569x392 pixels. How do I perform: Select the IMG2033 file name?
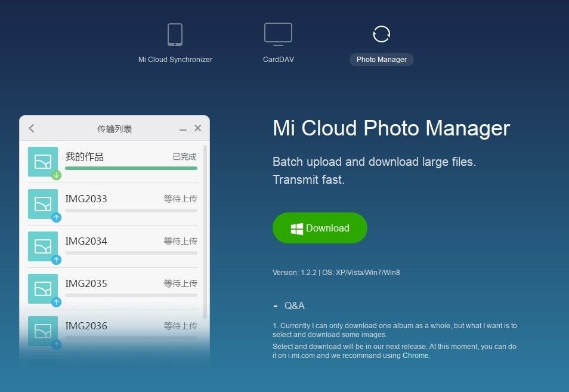86,199
